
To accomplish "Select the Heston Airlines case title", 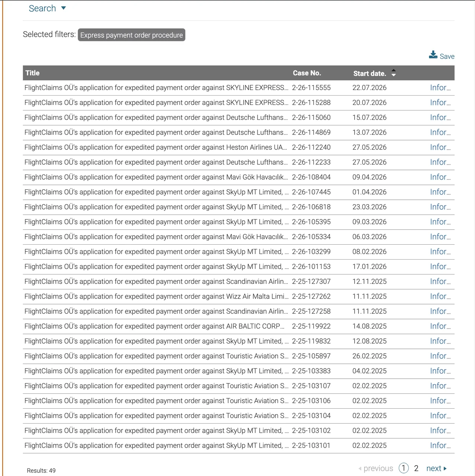I will point(156,147).
